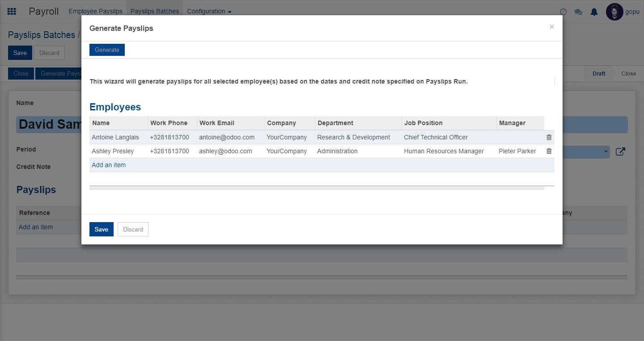Click Discard in the dialog footer
The image size is (644, 341).
click(x=133, y=229)
